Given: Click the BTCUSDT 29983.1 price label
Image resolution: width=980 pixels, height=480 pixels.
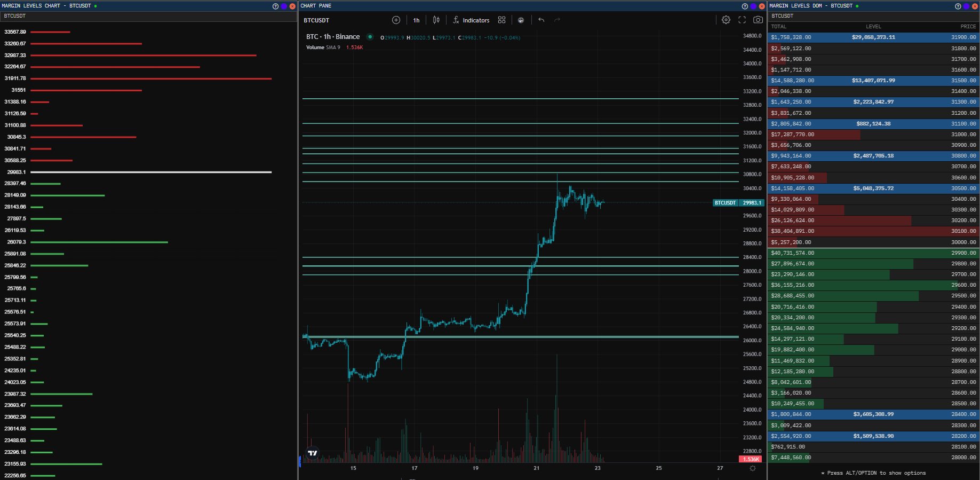Looking at the screenshot, I should pyautogui.click(x=738, y=203).
